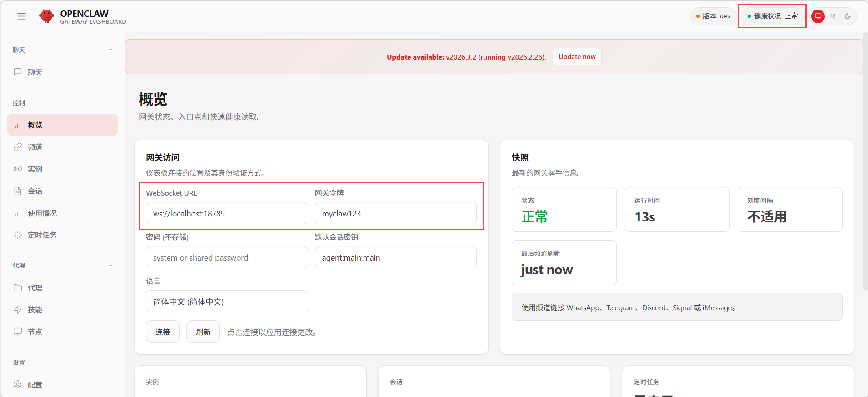Click the page vertical scrollbar
Viewport: 868px width, 397px height.
tap(865, 161)
